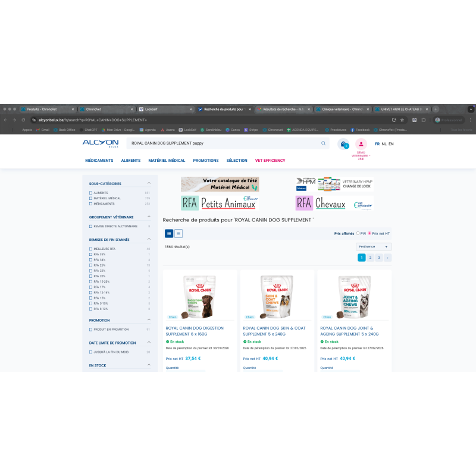476x476 pixels.
Task: Reload the page
Action: [23, 120]
